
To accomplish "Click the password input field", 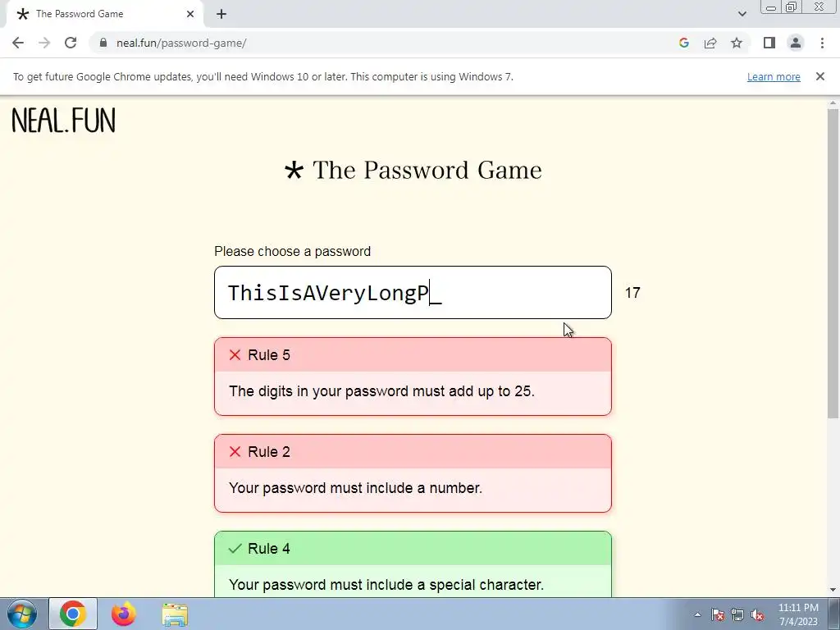I will [x=413, y=293].
